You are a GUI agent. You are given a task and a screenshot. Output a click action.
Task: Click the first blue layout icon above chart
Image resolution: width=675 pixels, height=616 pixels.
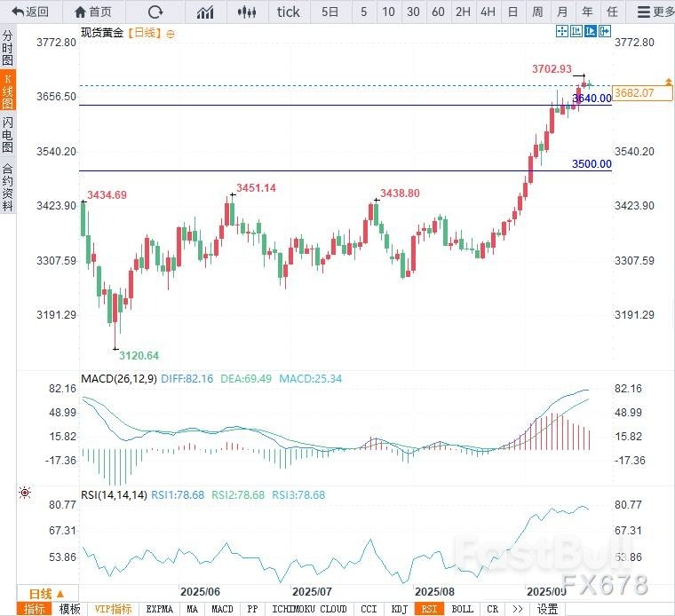(x=561, y=31)
